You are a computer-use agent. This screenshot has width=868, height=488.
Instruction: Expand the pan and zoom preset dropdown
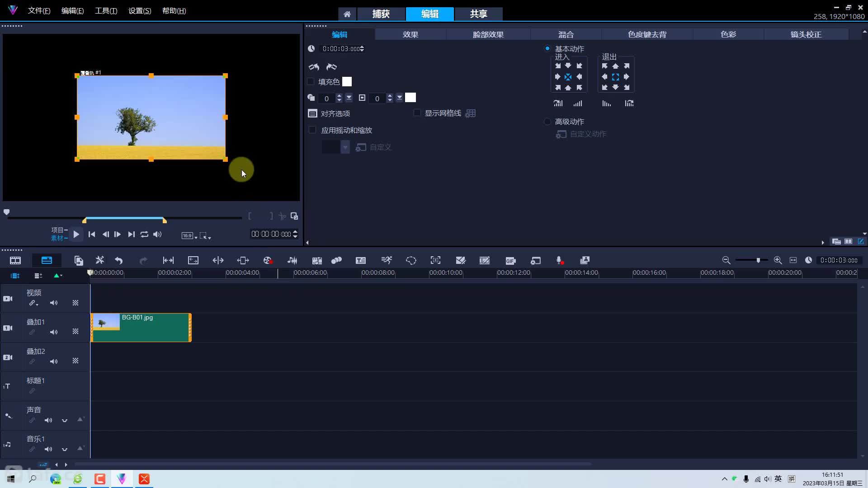(x=345, y=147)
